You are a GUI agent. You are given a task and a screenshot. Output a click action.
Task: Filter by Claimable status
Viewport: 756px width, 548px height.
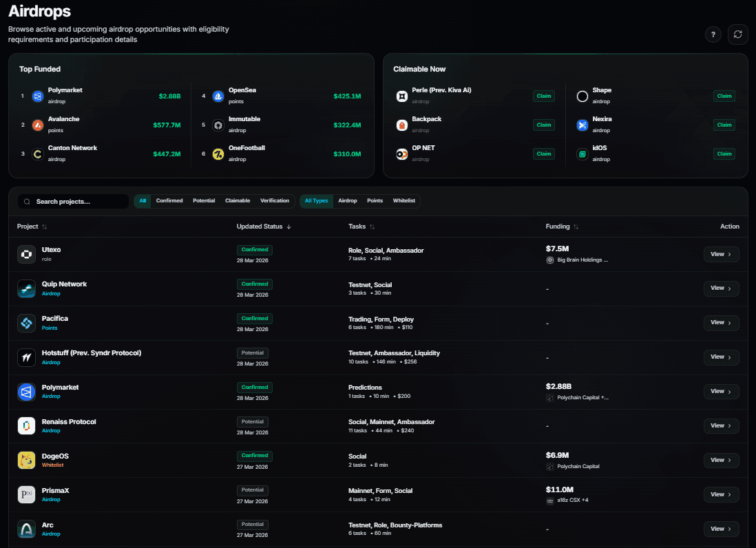point(238,201)
